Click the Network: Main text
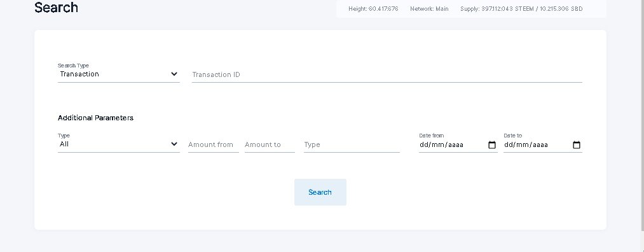Image resolution: width=644 pixels, height=252 pixels. 429,9
